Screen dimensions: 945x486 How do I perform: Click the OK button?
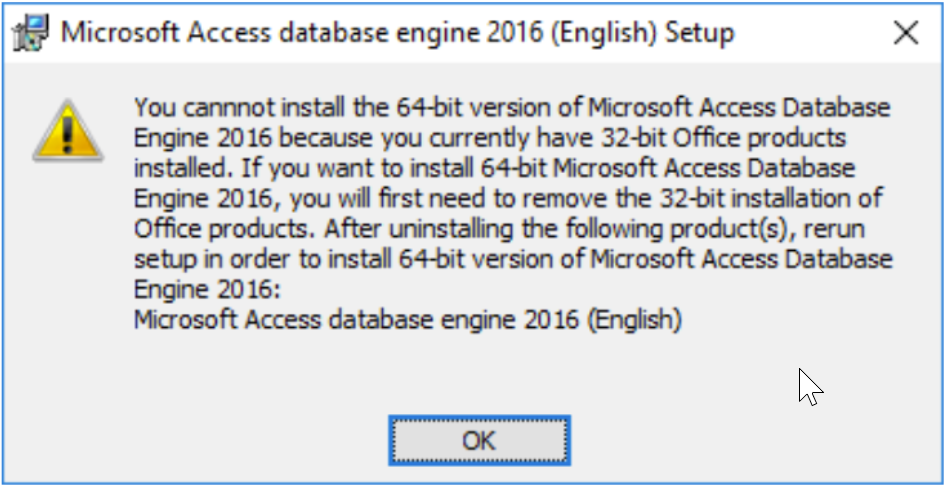[x=480, y=441]
